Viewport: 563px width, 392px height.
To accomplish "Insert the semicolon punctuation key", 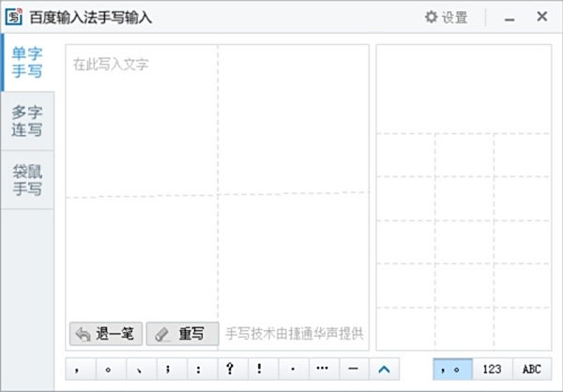I will click(x=170, y=369).
